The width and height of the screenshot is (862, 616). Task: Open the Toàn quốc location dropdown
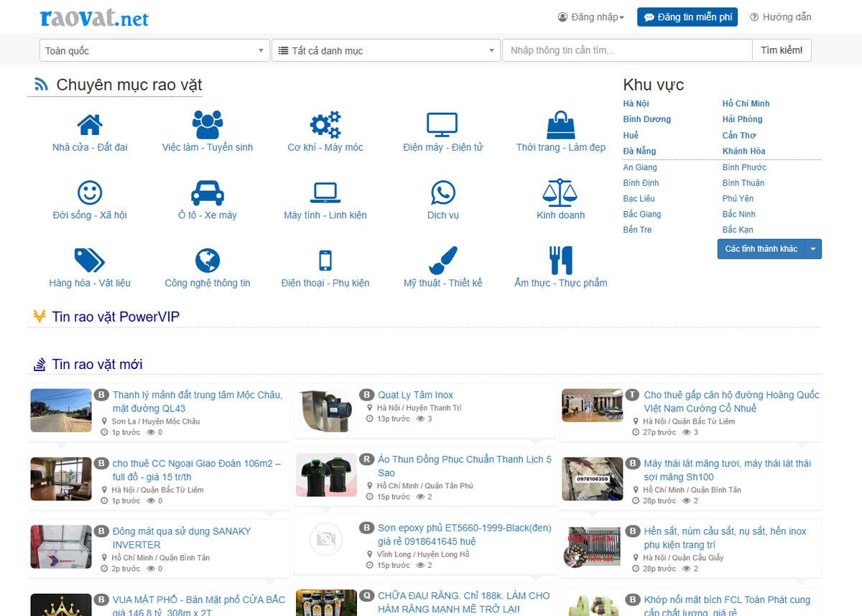point(154,50)
